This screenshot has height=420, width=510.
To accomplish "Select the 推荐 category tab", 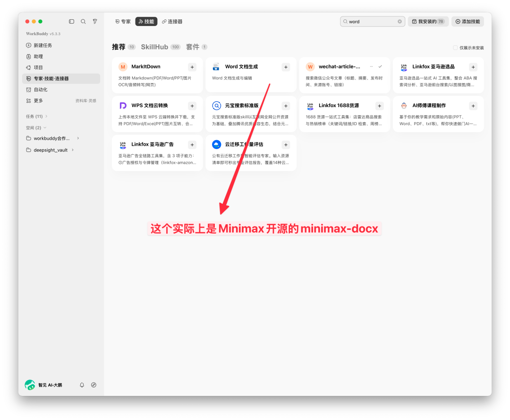I will pyautogui.click(x=124, y=47).
